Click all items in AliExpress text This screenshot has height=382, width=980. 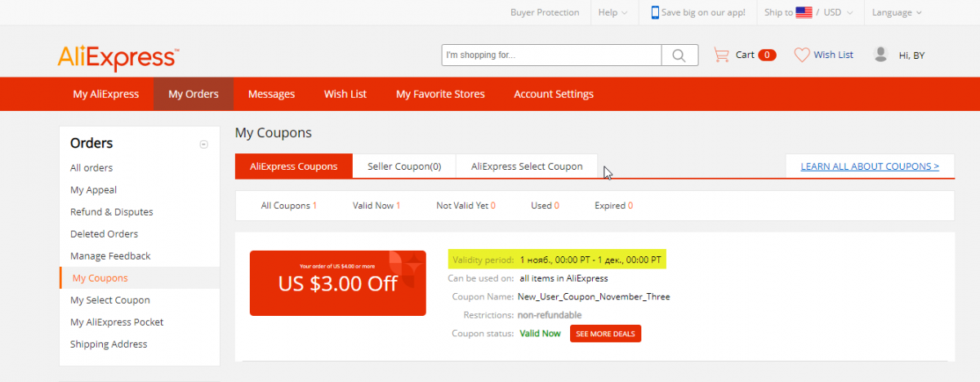[563, 278]
